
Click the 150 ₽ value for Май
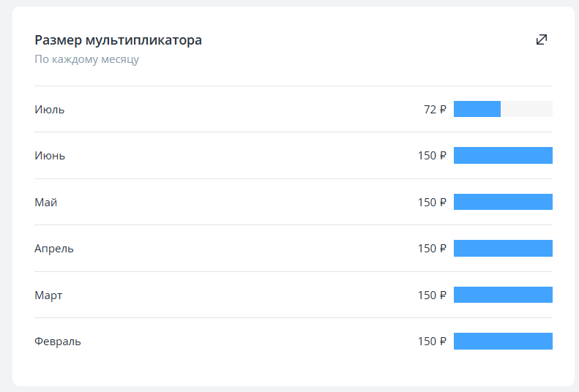pyautogui.click(x=432, y=203)
